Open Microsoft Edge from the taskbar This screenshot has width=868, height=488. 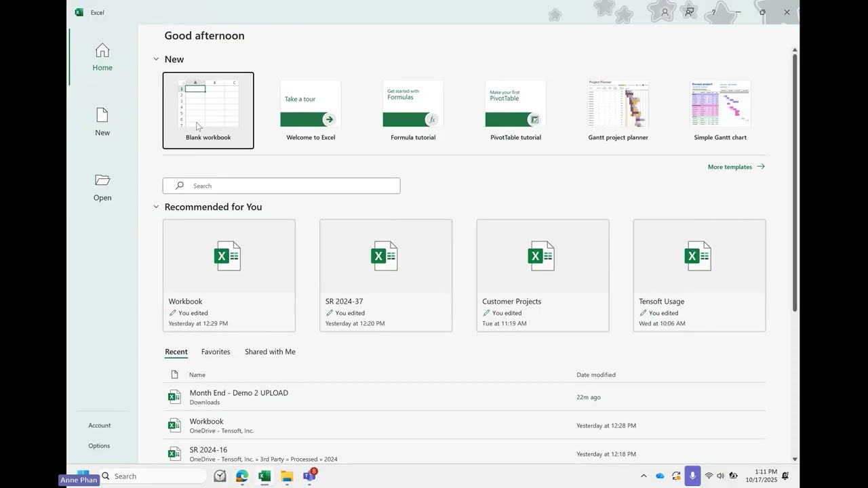(x=242, y=476)
